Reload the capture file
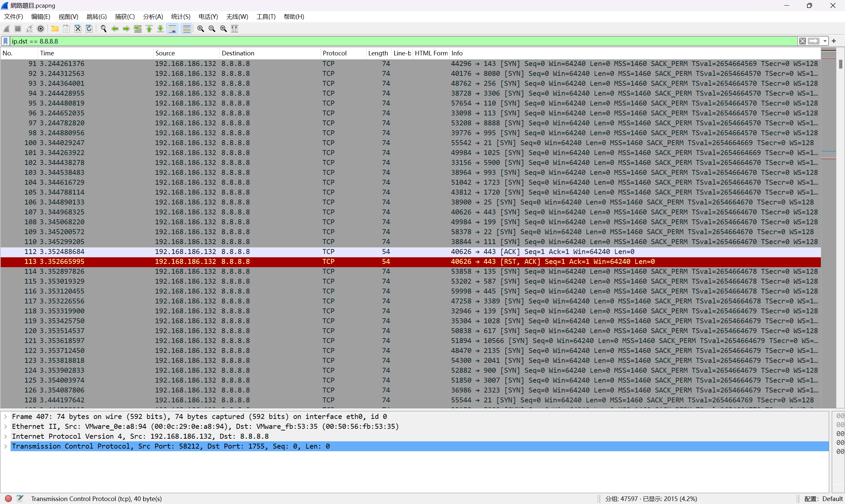The width and height of the screenshot is (845, 504). [89, 29]
